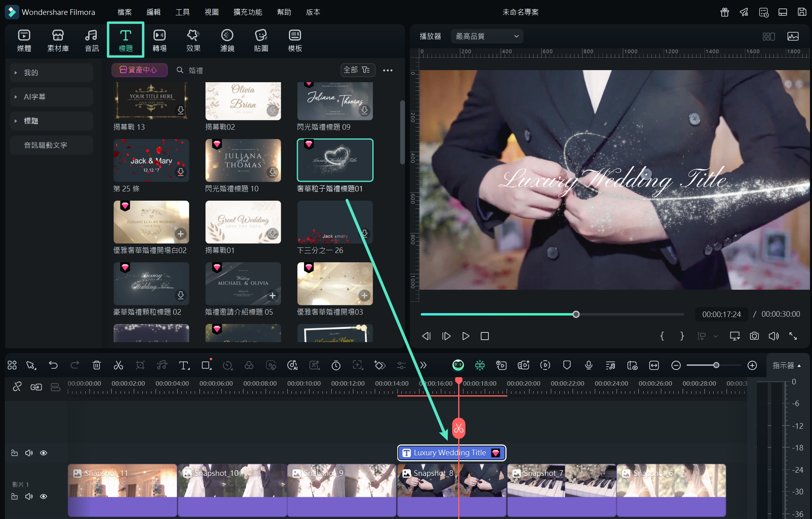The height and width of the screenshot is (519, 812).
Task: Take a snapshot with the camera icon
Action: [x=754, y=336]
